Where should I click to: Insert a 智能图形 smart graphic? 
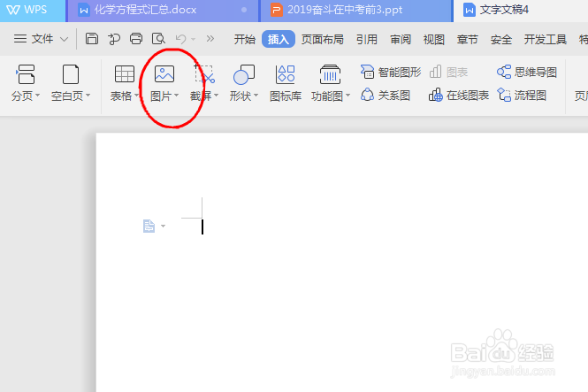click(391, 72)
